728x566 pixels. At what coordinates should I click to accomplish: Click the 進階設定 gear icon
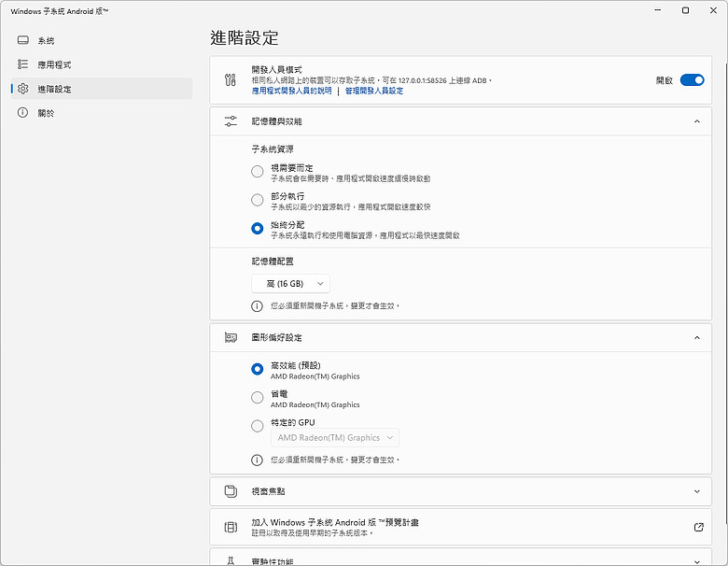tap(22, 89)
